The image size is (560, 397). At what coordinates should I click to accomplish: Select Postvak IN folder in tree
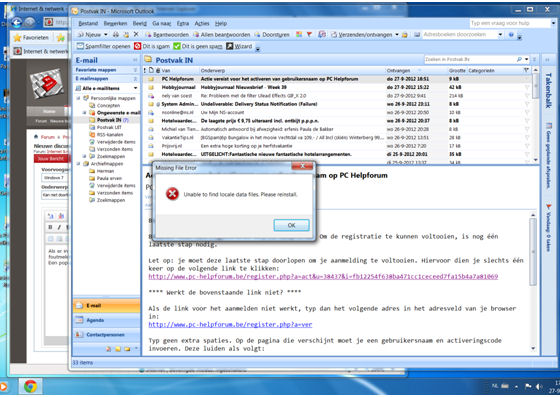[x=109, y=120]
